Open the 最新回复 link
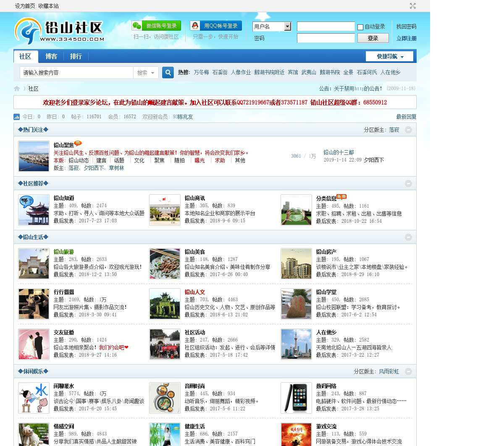 (x=407, y=117)
